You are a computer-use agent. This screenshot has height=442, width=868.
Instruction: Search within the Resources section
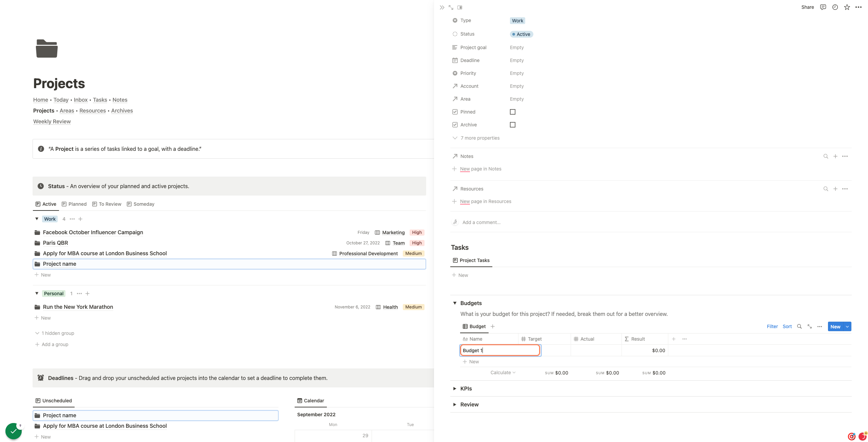826,189
